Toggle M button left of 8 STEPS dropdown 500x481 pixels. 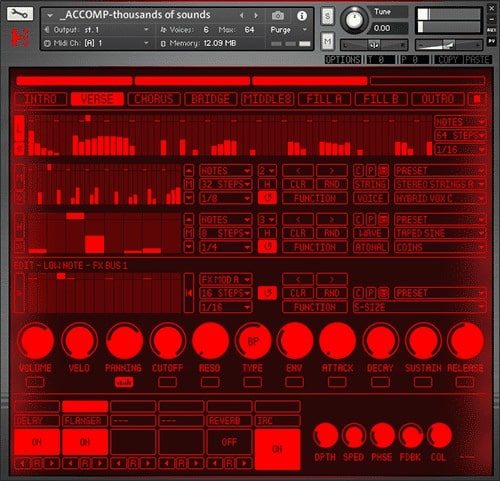[x=189, y=233]
